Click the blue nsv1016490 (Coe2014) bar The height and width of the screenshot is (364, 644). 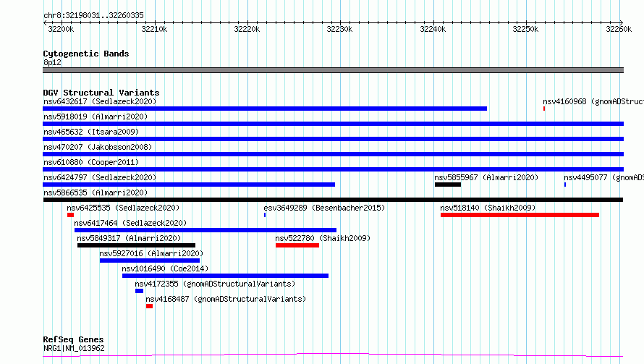pos(225,276)
